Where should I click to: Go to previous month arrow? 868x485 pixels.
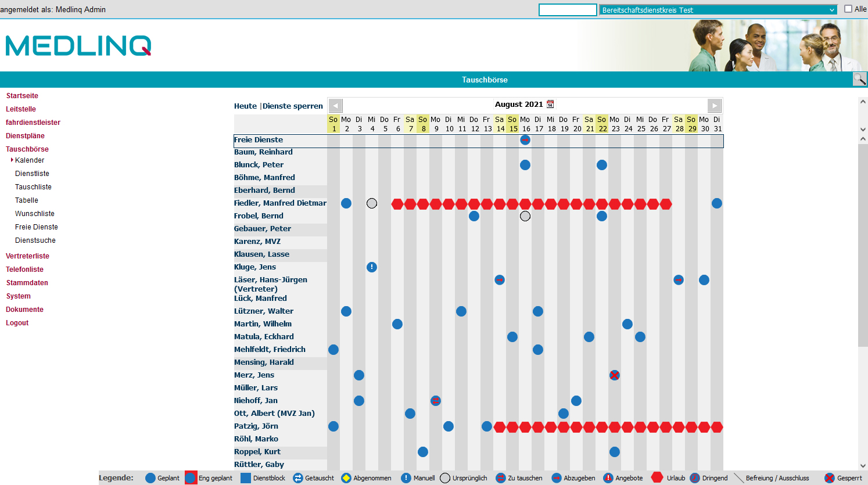[x=336, y=106]
